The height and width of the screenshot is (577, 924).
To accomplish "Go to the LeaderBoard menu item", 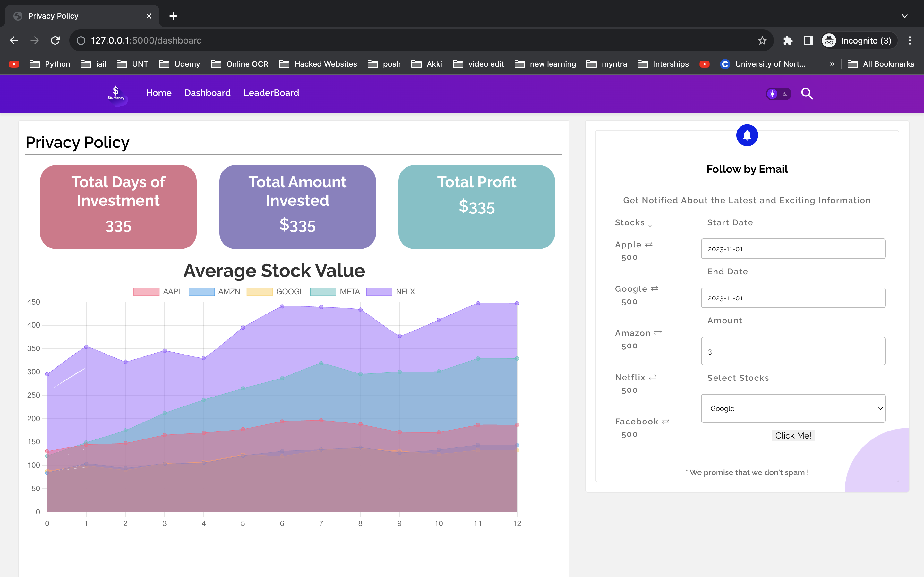I will coord(271,93).
